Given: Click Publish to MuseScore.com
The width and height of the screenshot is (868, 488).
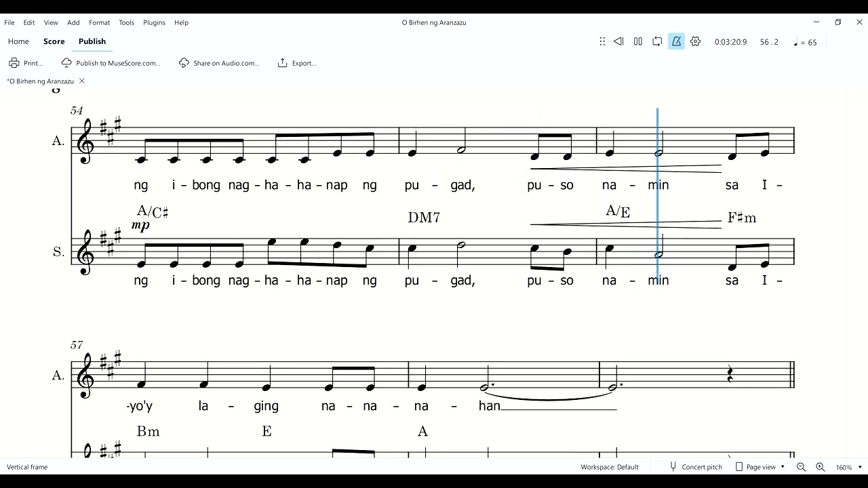Looking at the screenshot, I should (x=111, y=63).
